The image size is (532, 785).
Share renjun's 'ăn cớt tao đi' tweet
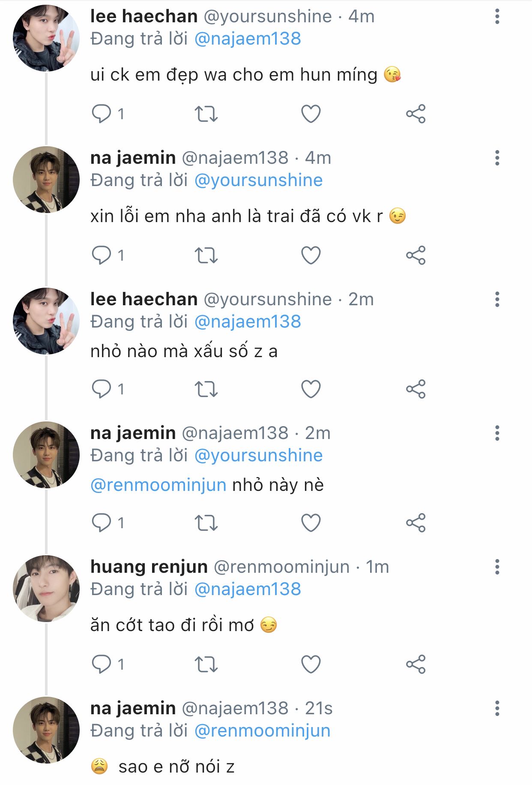[415, 665]
